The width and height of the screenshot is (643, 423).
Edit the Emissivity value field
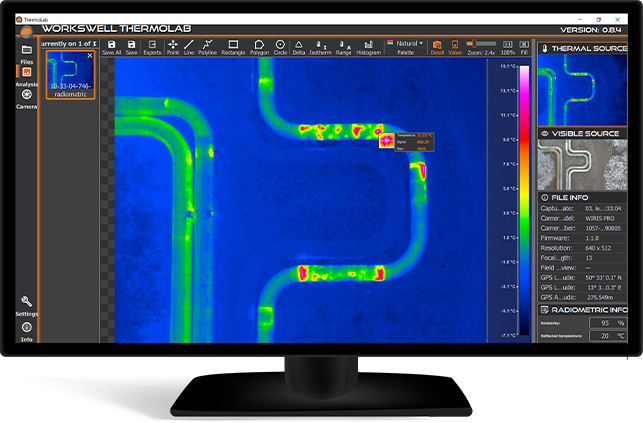[607, 323]
